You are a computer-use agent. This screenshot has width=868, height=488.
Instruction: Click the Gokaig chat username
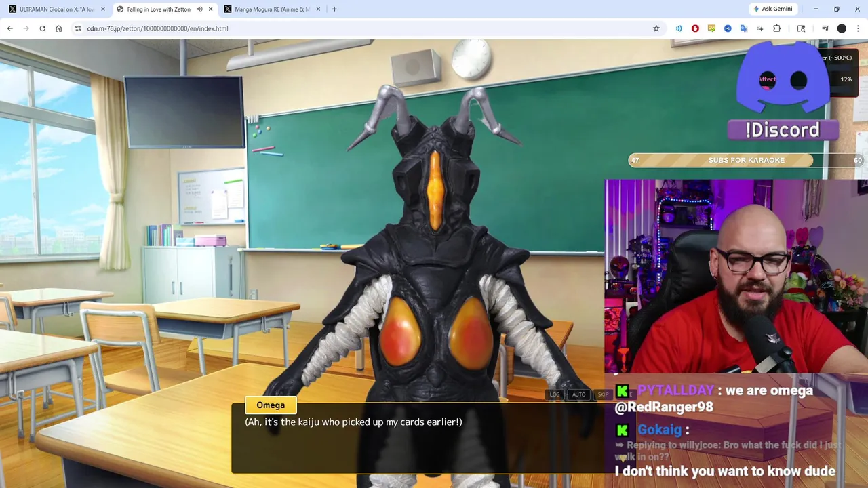pyautogui.click(x=660, y=430)
